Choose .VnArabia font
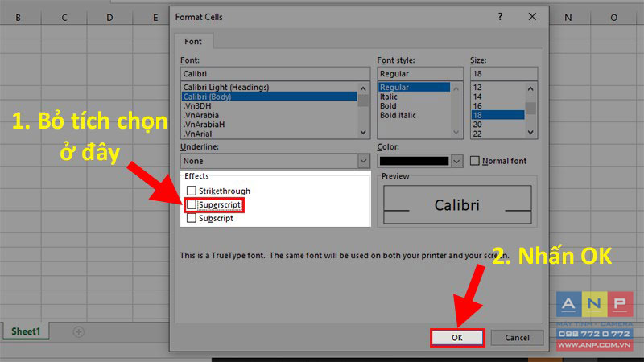 click(x=269, y=115)
